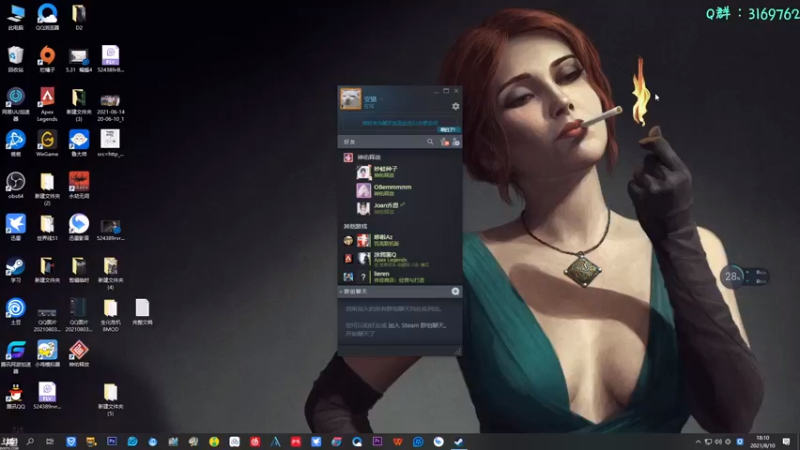The height and width of the screenshot is (450, 800).
Task: Open the Xunlei bird desktop shortcut
Action: 15,227
